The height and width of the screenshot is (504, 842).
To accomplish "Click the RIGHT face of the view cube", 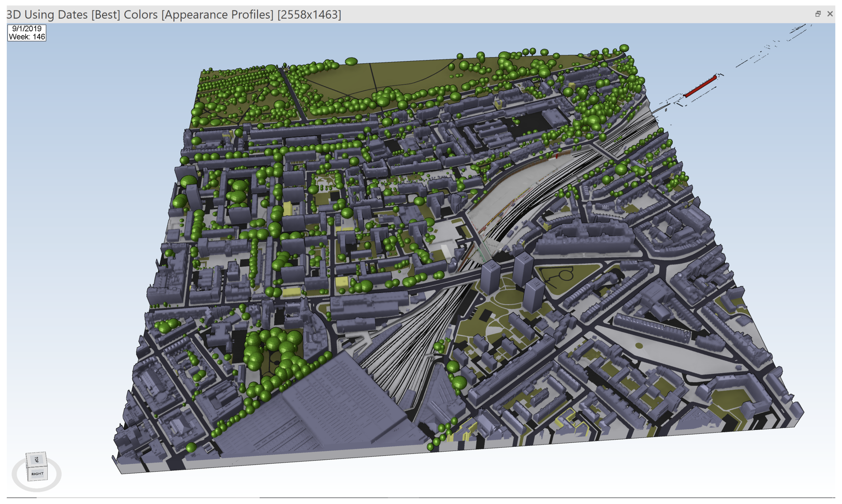I will click(37, 474).
